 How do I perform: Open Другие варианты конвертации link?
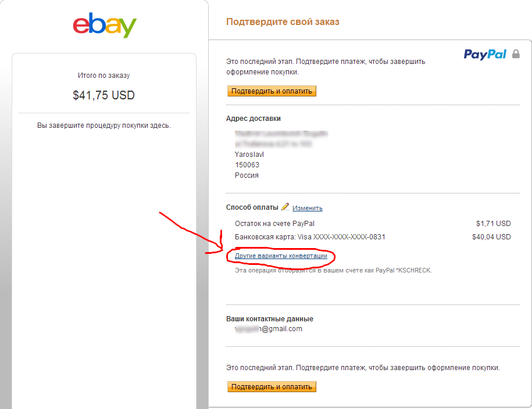pyautogui.click(x=281, y=256)
